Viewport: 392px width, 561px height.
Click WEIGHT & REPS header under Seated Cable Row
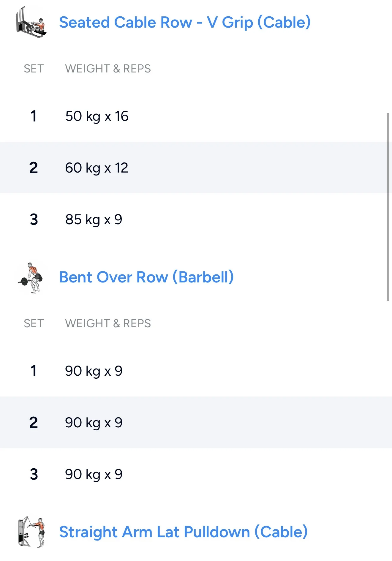click(108, 69)
